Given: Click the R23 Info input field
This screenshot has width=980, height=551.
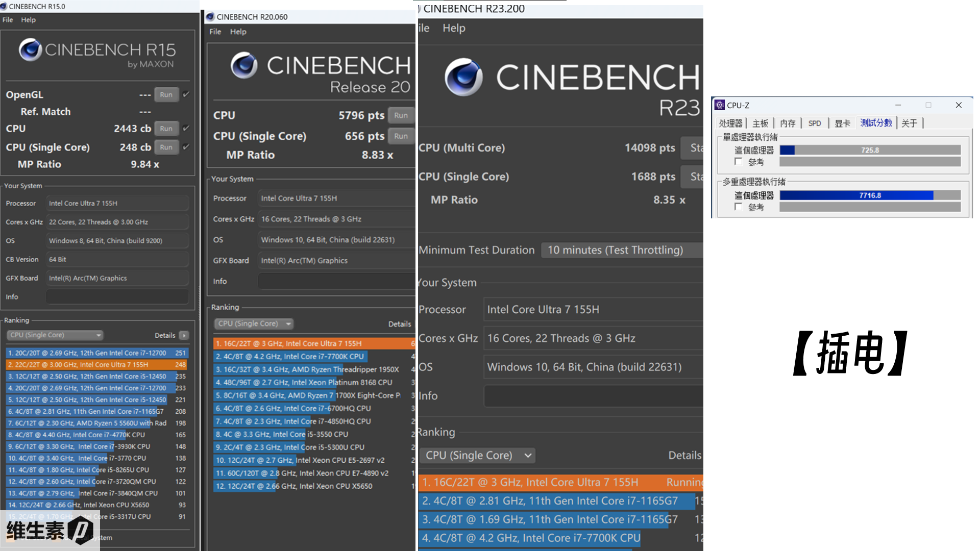Looking at the screenshot, I should (x=592, y=396).
